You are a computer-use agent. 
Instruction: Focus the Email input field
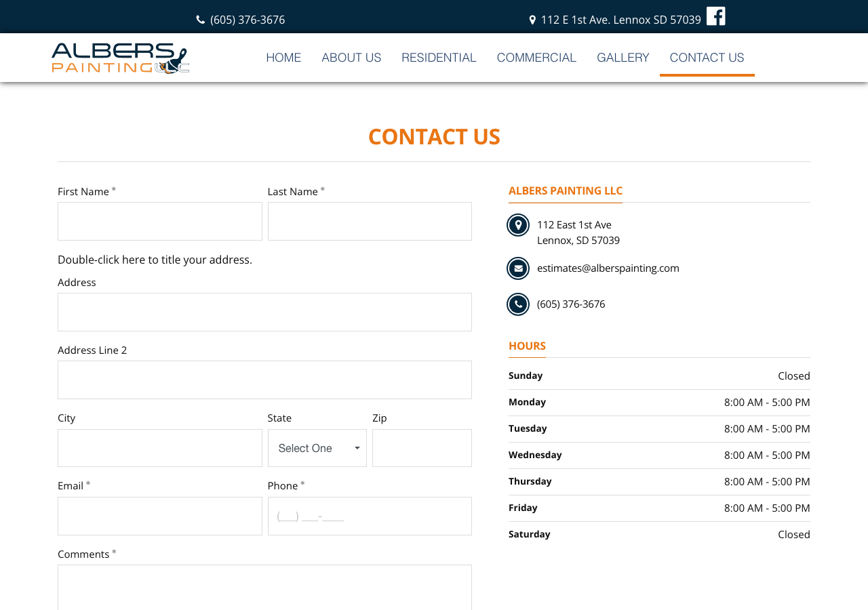(160, 516)
